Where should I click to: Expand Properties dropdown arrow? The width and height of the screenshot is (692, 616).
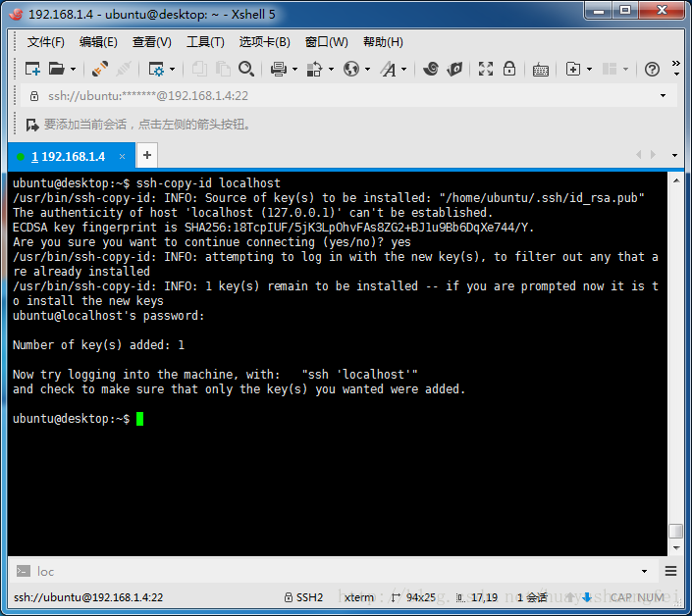pos(173,70)
